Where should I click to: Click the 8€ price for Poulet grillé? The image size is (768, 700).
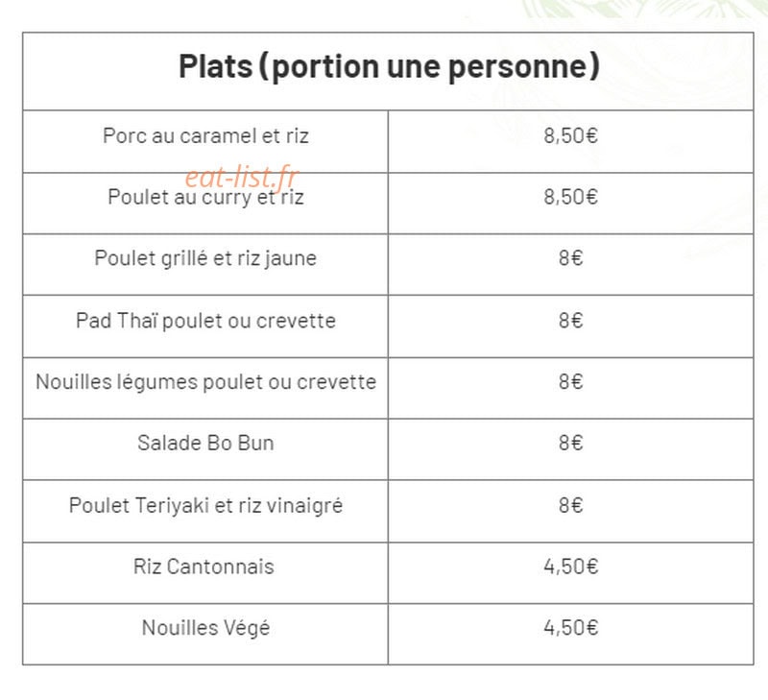(570, 258)
